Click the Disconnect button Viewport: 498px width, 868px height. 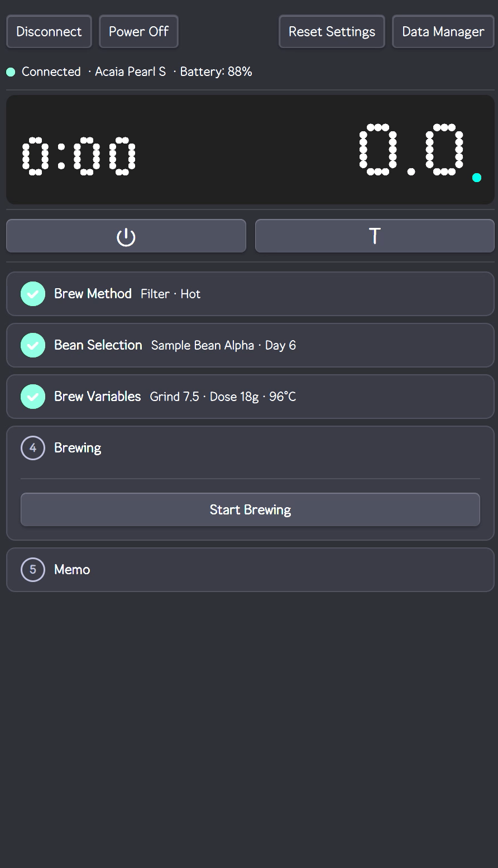[49, 32]
